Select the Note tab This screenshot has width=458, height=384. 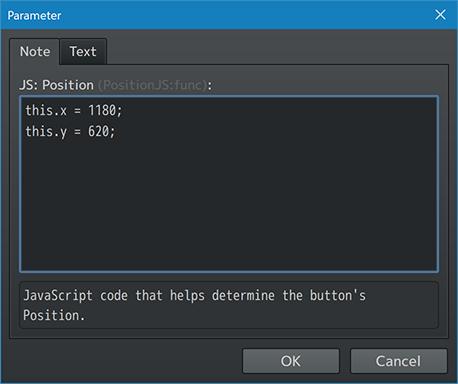pyautogui.click(x=35, y=52)
